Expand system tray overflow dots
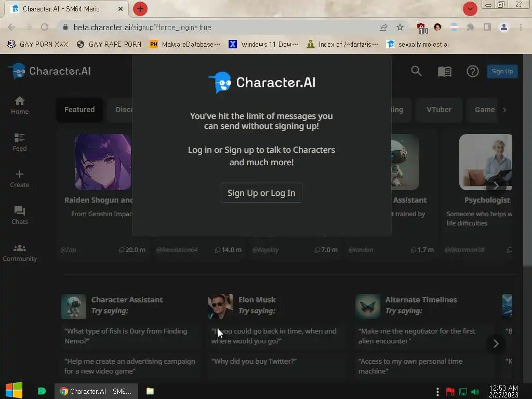The width and height of the screenshot is (532, 399). point(437,392)
